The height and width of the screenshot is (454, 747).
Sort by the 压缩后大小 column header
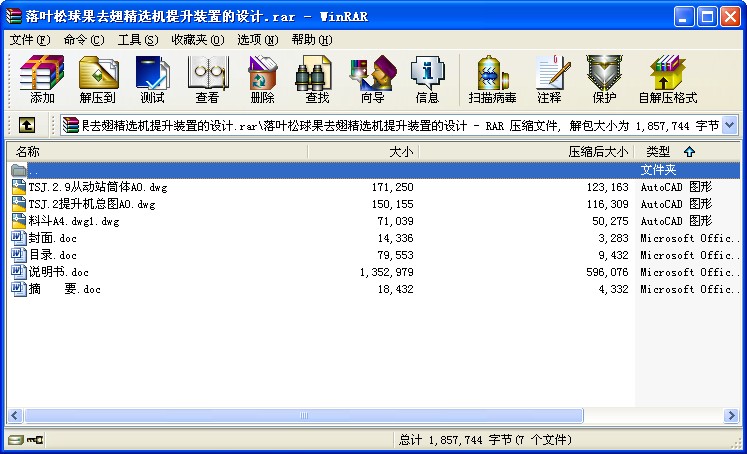[x=526, y=151]
